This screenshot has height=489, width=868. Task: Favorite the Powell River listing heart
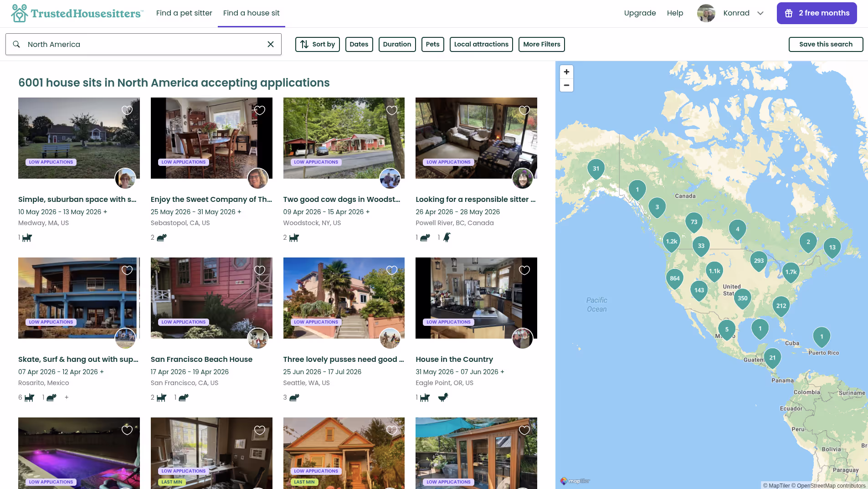(524, 110)
